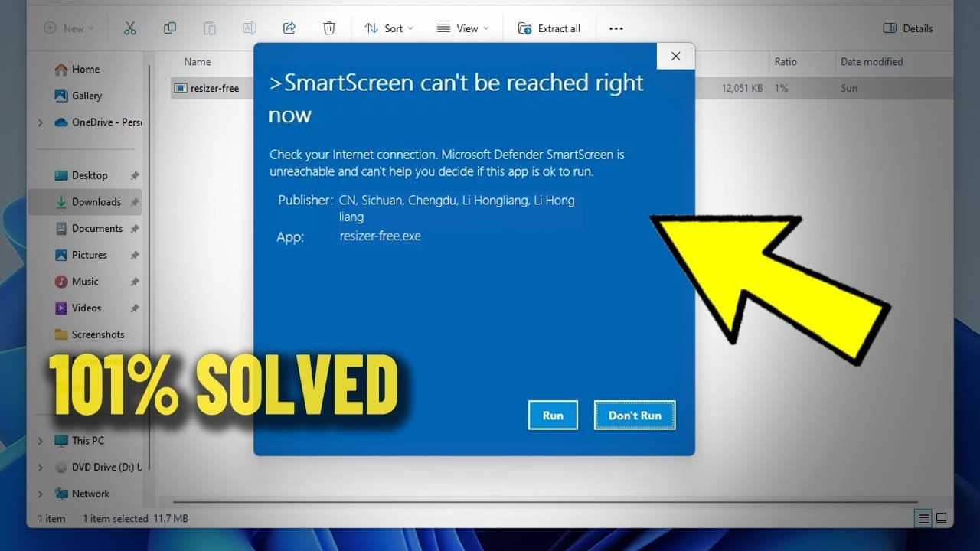
Task: Click the 12,051 KB size cell
Action: coord(742,88)
